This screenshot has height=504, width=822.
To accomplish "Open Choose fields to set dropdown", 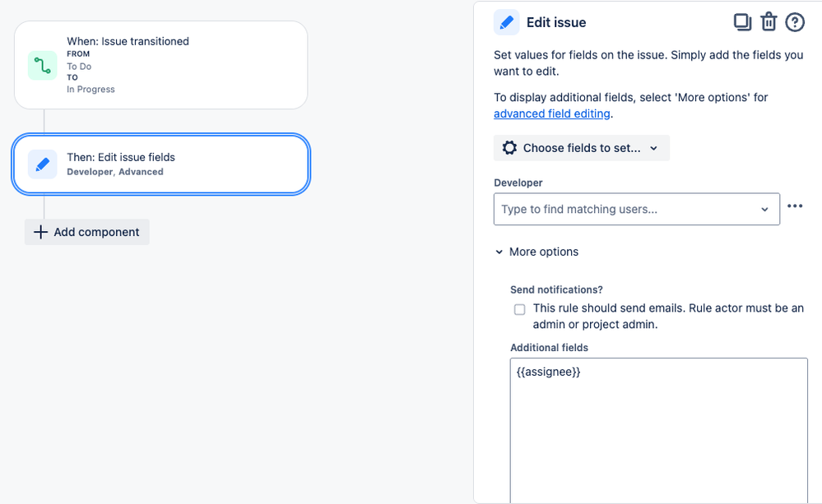I will (582, 148).
